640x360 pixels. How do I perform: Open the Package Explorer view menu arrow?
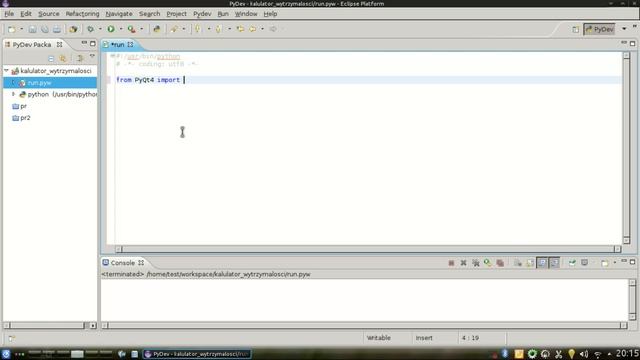pos(92,57)
